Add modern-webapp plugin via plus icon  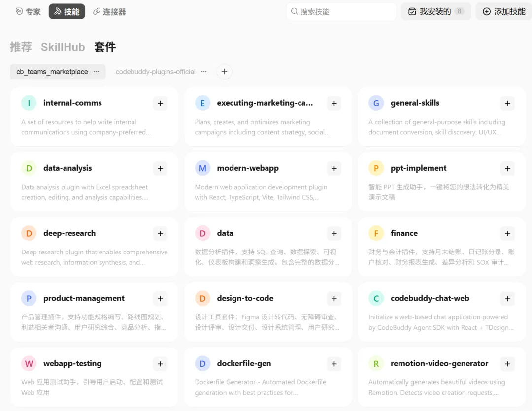pos(334,168)
